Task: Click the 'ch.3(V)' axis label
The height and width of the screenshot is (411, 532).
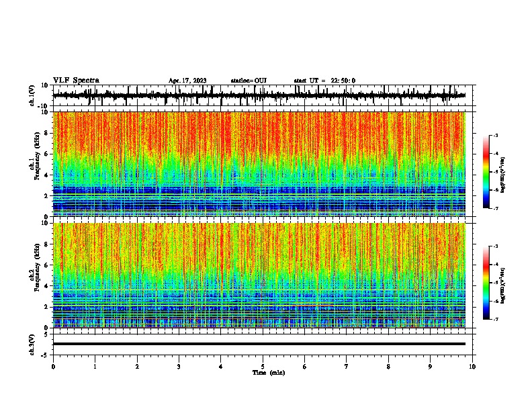Action: pyautogui.click(x=32, y=345)
